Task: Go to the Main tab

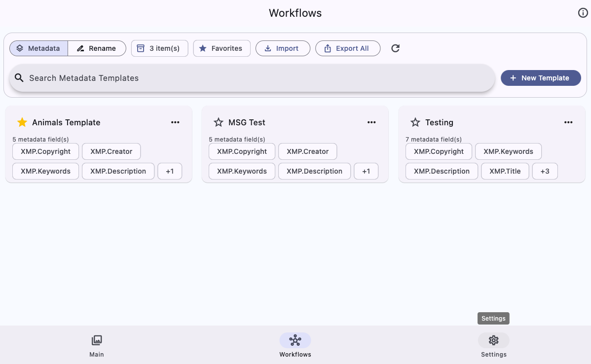Action: pos(97,346)
